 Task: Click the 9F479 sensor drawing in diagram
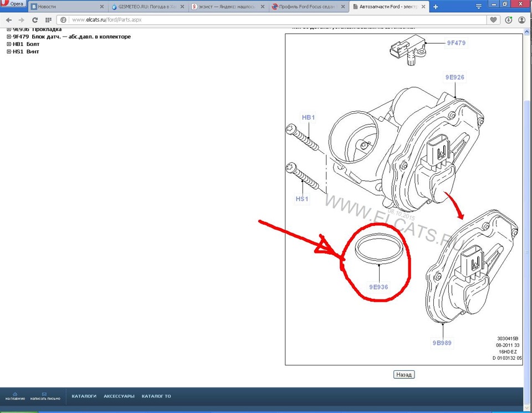coord(408,49)
